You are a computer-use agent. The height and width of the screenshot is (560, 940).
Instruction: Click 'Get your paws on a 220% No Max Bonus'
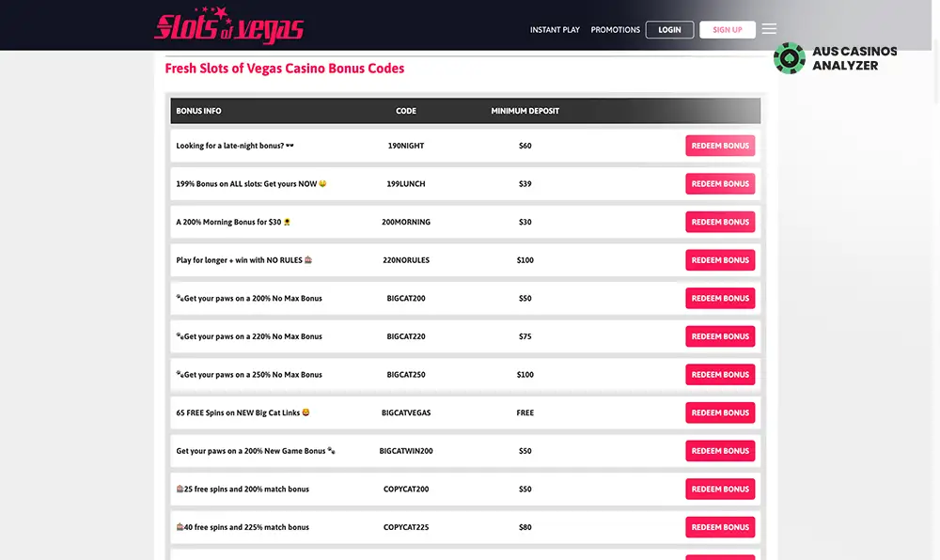249,336
